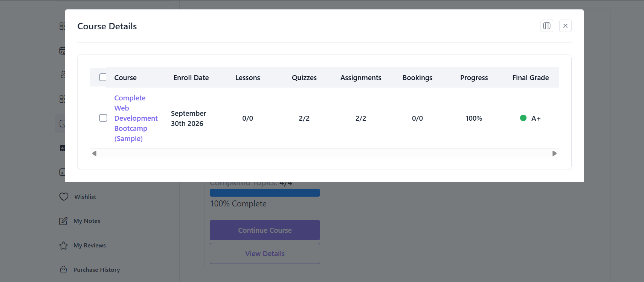Image resolution: width=644 pixels, height=282 pixels.
Task: Click the green A+ grade indicator dot
Action: 523,118
